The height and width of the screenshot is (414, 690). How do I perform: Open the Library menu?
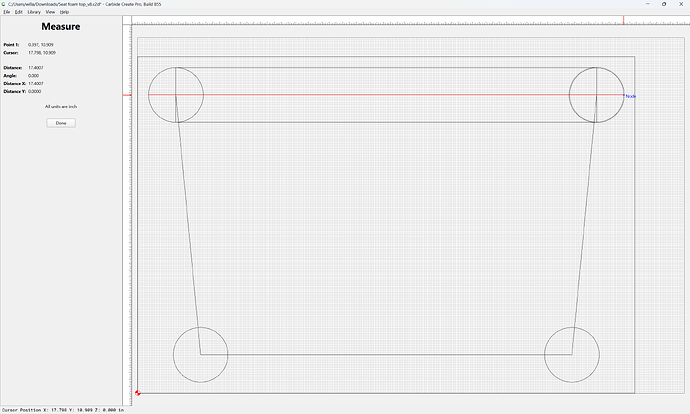[x=34, y=12]
